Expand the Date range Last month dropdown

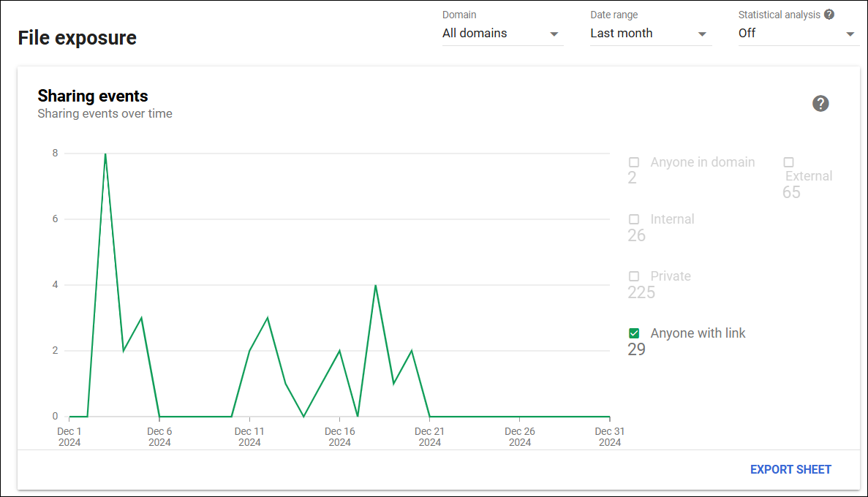(x=650, y=34)
